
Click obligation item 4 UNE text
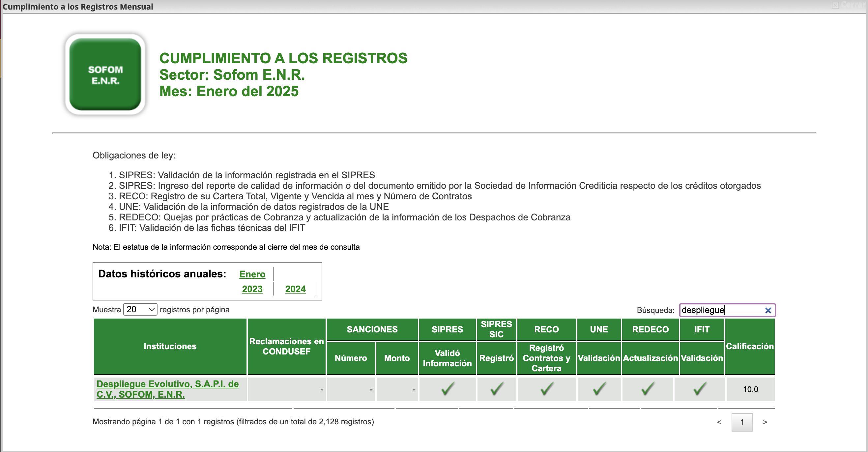point(254,207)
